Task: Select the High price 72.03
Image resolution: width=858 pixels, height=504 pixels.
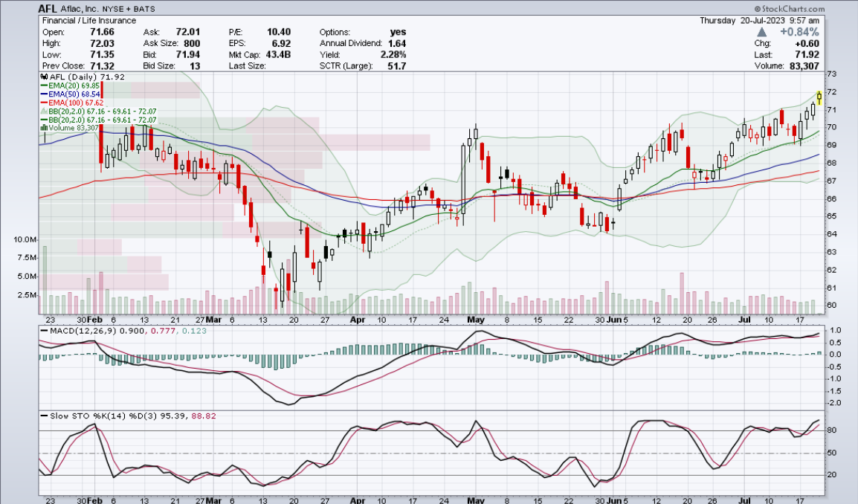Action: [x=102, y=43]
